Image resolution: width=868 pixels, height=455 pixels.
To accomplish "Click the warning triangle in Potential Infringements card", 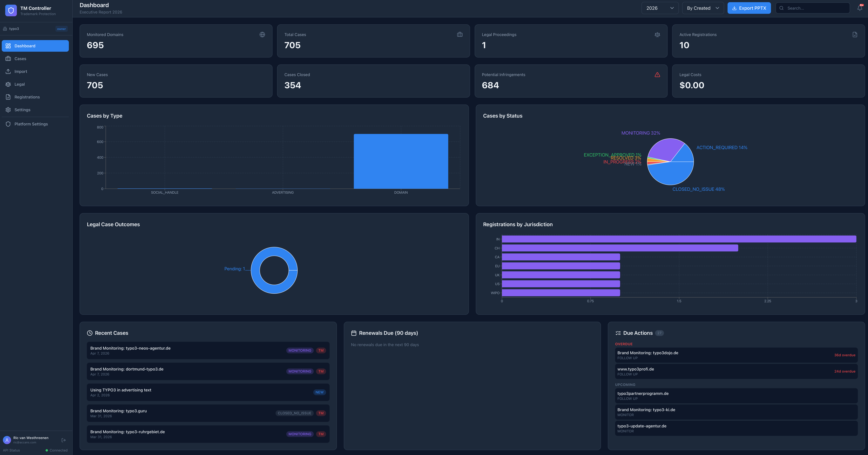I will tap(657, 75).
